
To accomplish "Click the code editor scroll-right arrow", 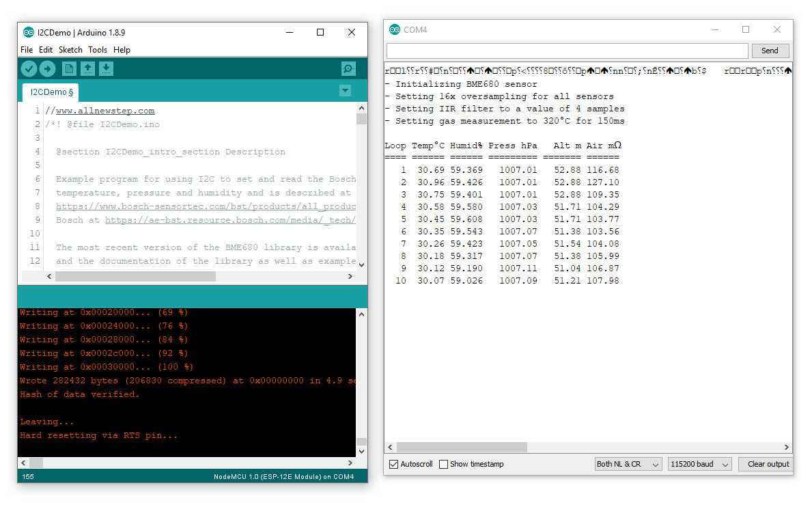I will pos(350,277).
